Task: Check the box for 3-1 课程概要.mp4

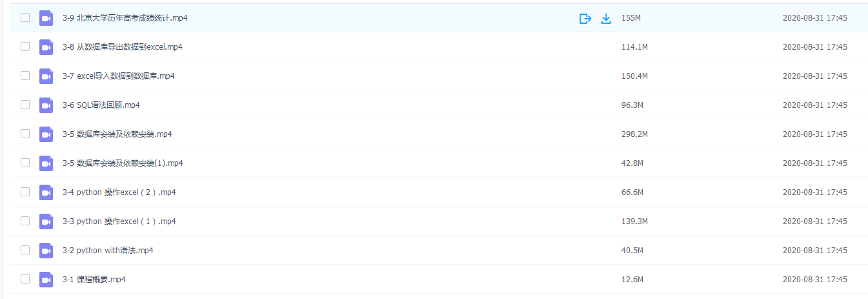Action: pos(25,279)
